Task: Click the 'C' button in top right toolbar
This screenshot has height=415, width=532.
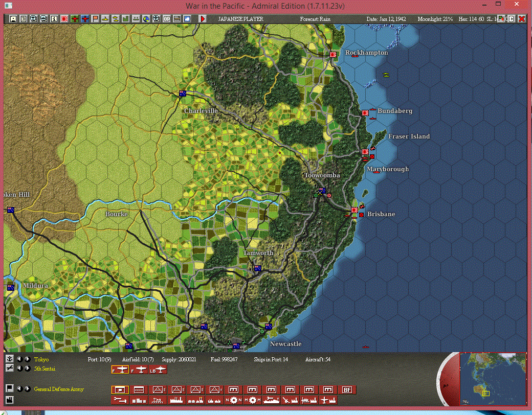Action: click(x=512, y=19)
